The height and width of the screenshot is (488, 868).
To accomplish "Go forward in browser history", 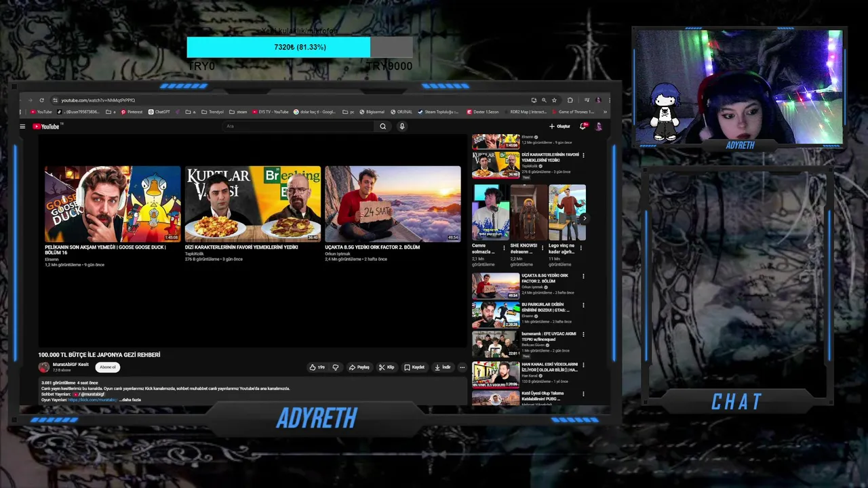I will [31, 100].
